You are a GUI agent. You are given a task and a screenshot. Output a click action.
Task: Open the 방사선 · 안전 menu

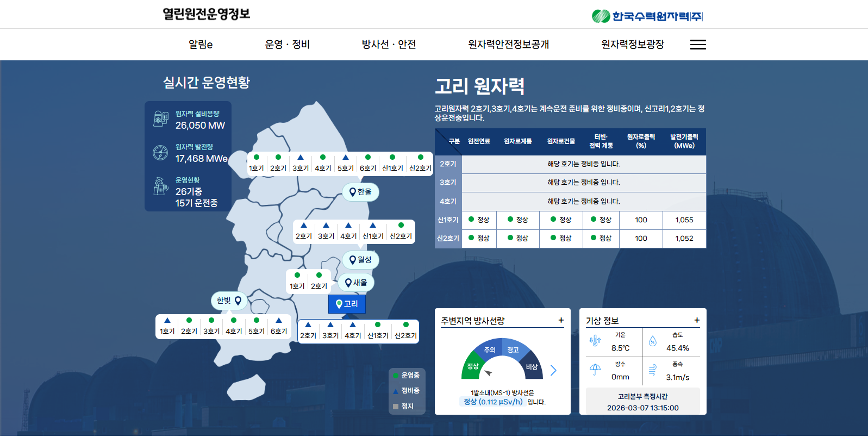tap(389, 45)
